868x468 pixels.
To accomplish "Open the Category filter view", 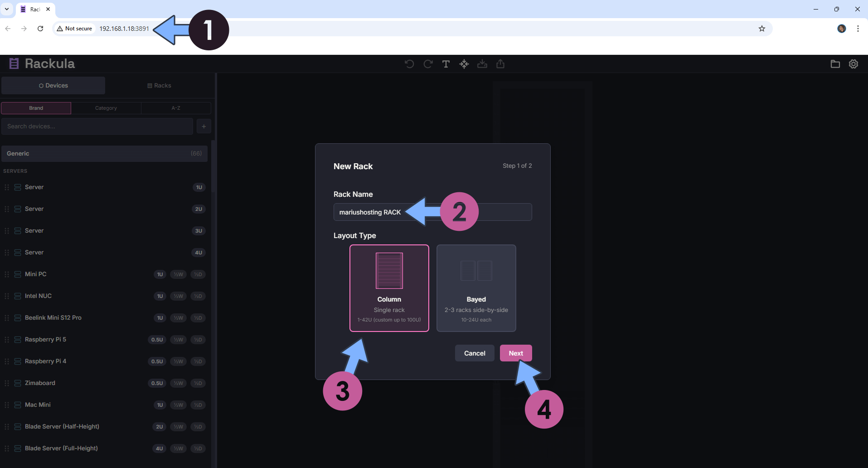I will (x=106, y=108).
